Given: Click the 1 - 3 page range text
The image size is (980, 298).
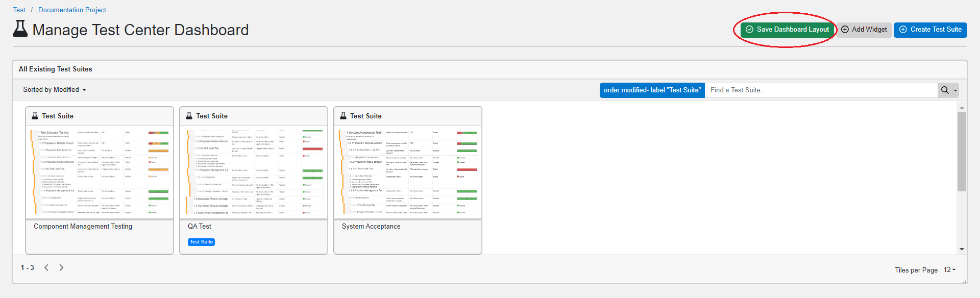Looking at the screenshot, I should 28,267.
